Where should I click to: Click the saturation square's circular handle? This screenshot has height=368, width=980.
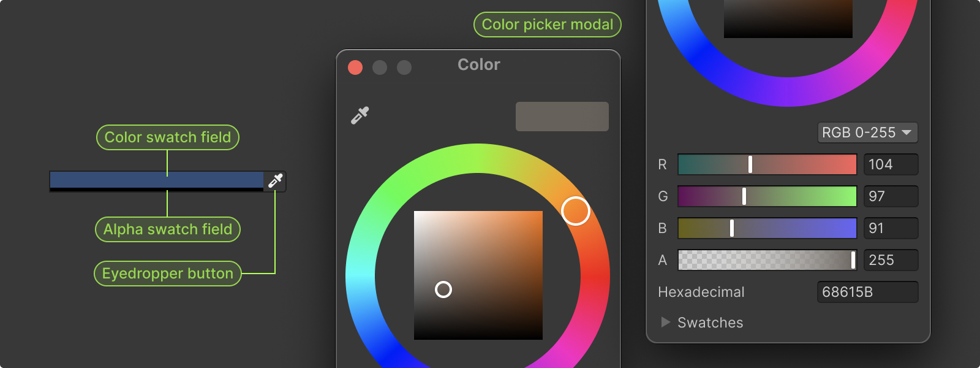point(443,289)
